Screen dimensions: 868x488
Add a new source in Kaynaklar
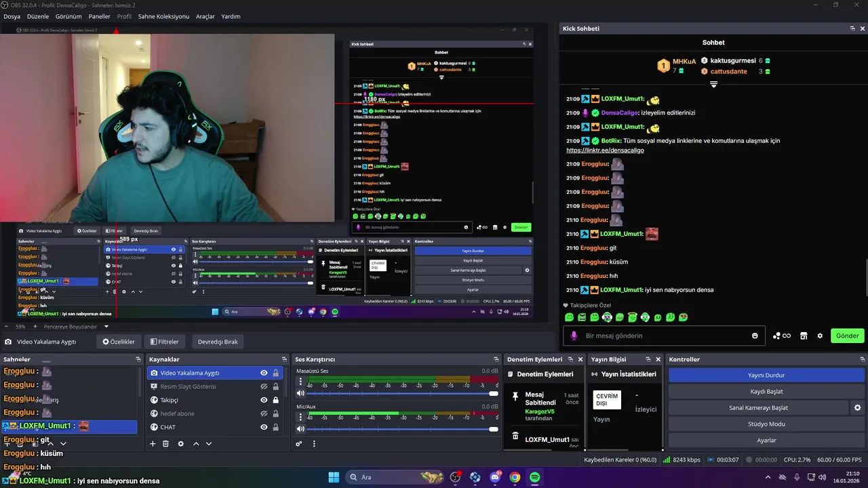coord(153,444)
